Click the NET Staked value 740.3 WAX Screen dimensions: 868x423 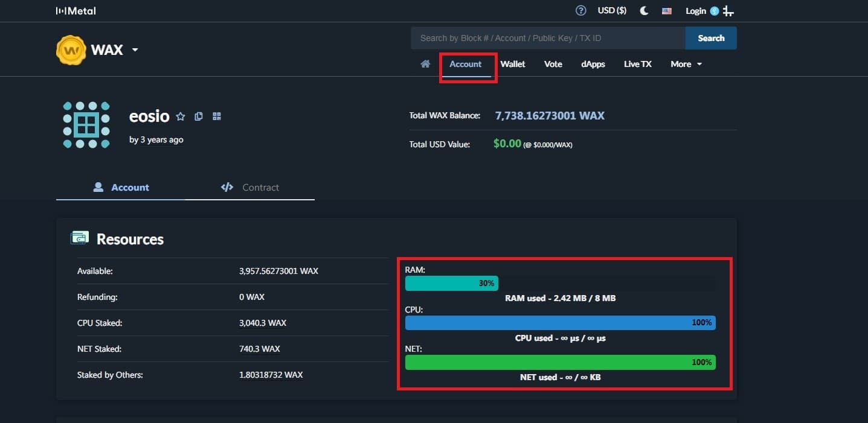260,349
